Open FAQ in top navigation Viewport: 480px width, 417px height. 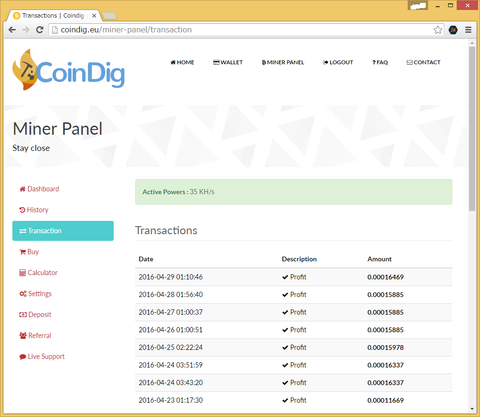point(380,62)
